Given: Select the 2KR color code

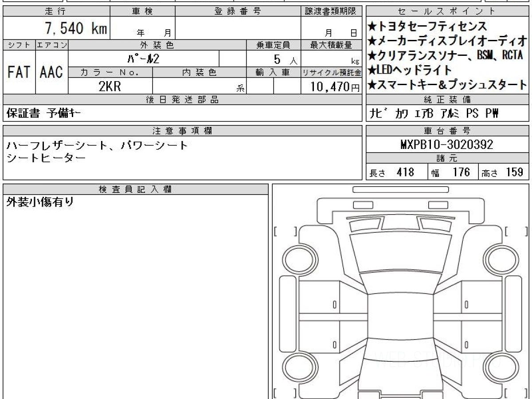Looking at the screenshot, I should click(110, 86).
